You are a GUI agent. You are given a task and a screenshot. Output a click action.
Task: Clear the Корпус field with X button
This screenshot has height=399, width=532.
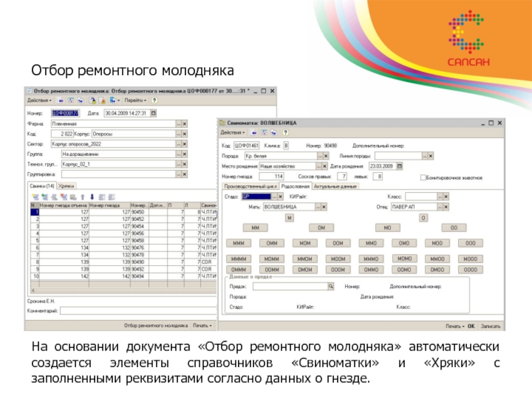(185, 134)
